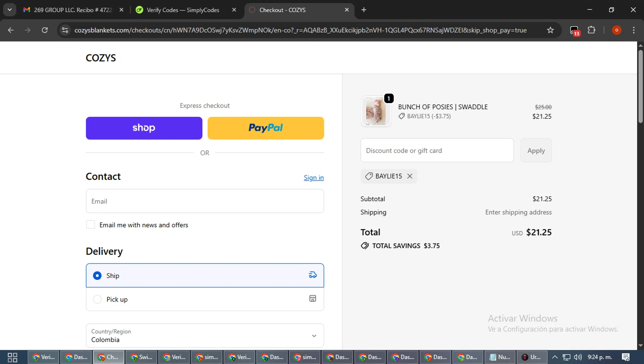The image size is (644, 364).
Task: Switch to 'Ch...' Chrome taskbar window
Action: point(109,357)
